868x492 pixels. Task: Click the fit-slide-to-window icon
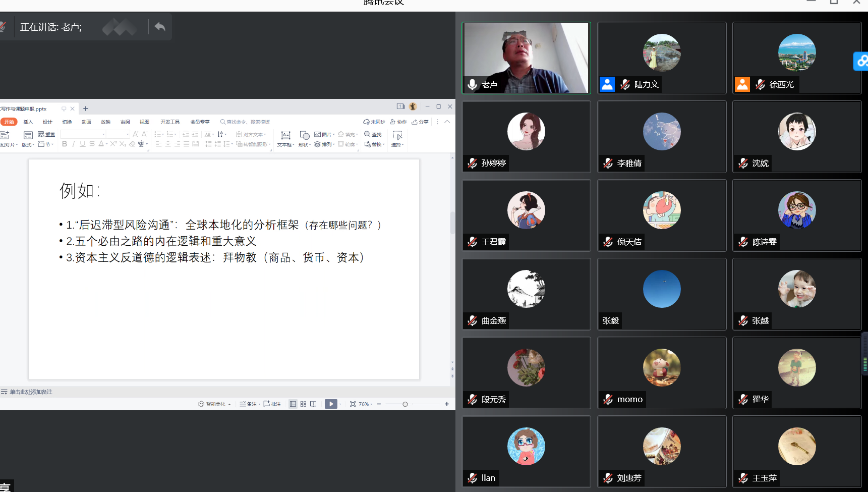353,404
